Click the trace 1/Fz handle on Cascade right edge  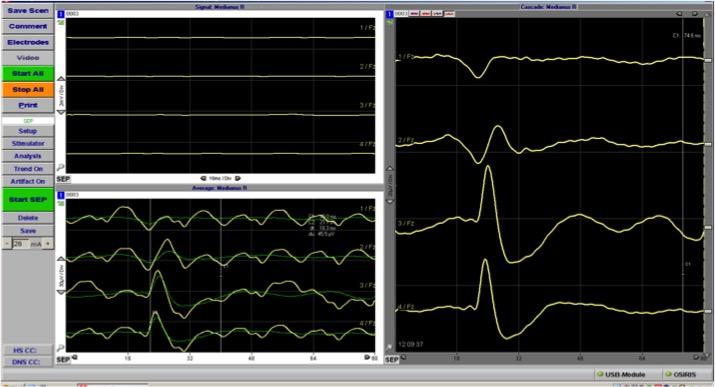(x=708, y=60)
